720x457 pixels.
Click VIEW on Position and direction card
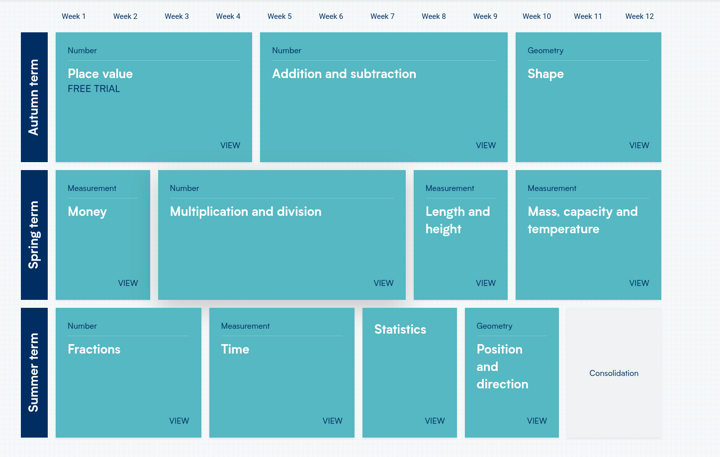[x=536, y=421]
